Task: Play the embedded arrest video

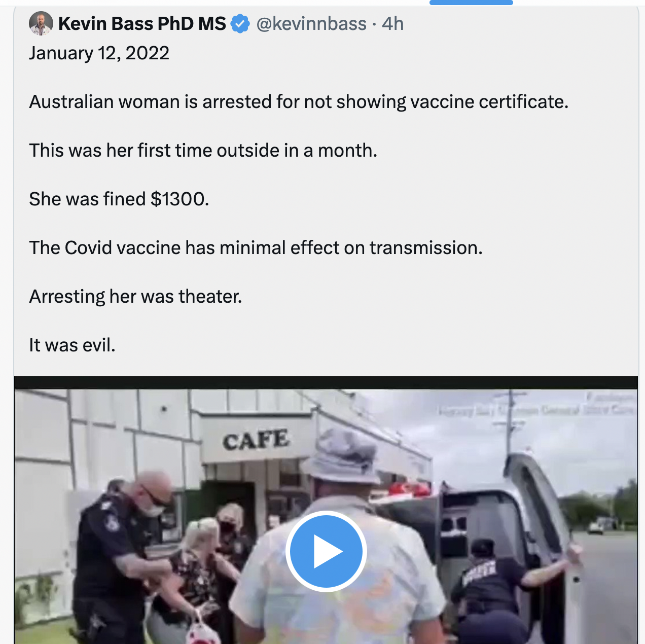Action: click(326, 551)
